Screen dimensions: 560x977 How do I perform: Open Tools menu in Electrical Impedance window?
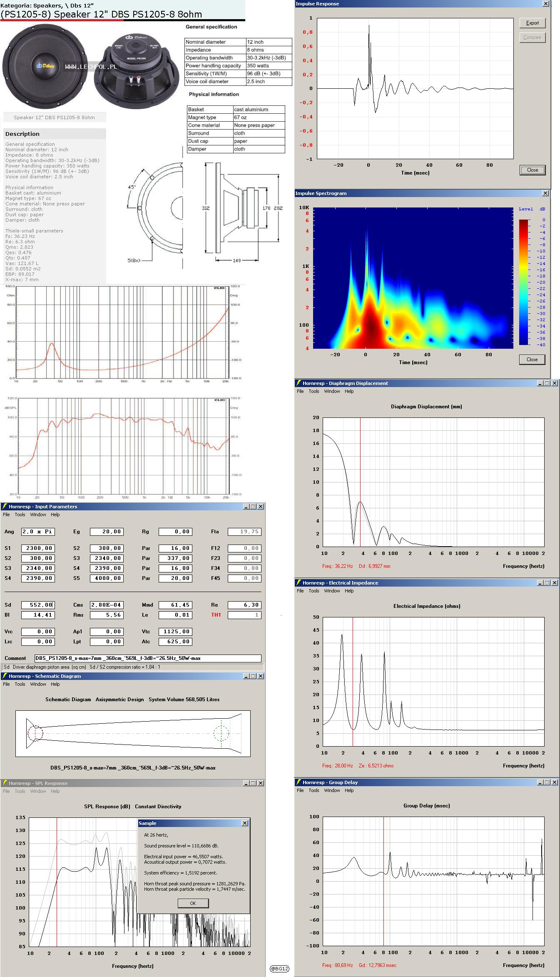pyautogui.click(x=314, y=591)
